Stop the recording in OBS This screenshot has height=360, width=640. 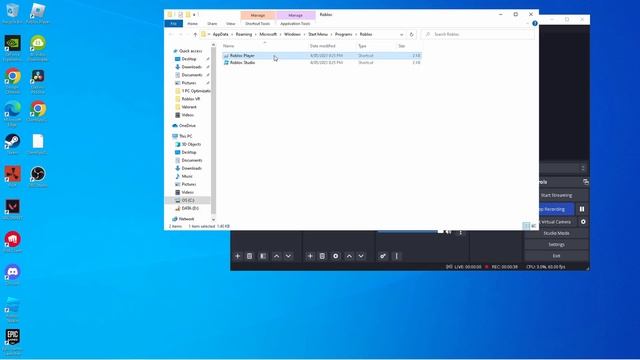(556, 209)
